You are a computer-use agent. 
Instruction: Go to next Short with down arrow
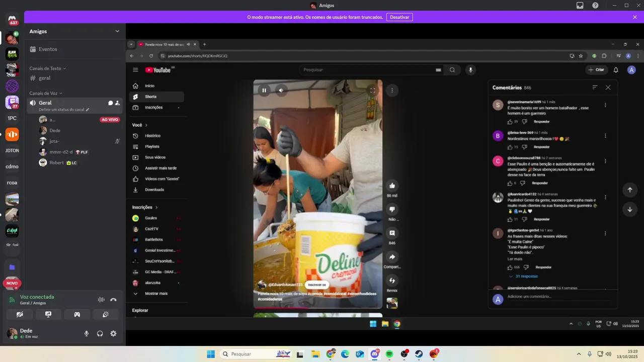coord(629,209)
